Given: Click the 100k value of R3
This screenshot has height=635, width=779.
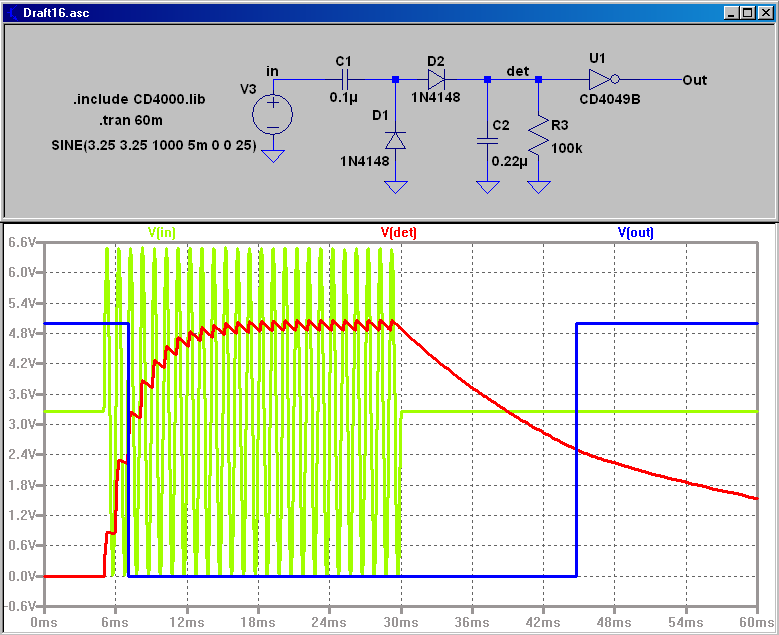Looking at the screenshot, I should [567, 148].
